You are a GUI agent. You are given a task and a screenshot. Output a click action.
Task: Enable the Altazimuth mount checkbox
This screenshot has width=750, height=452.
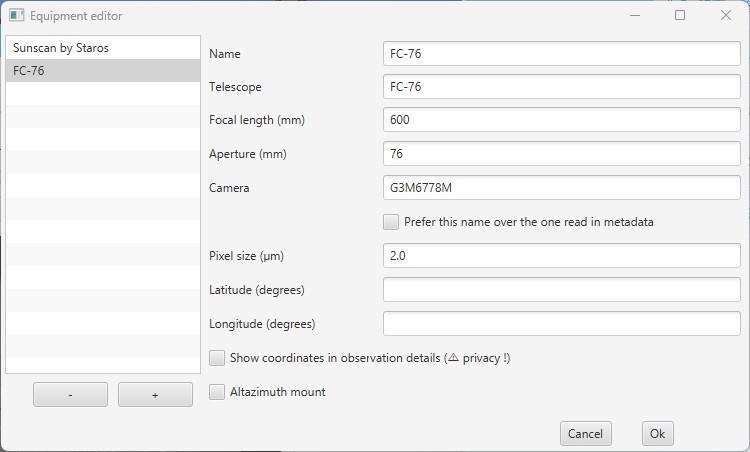coord(217,392)
